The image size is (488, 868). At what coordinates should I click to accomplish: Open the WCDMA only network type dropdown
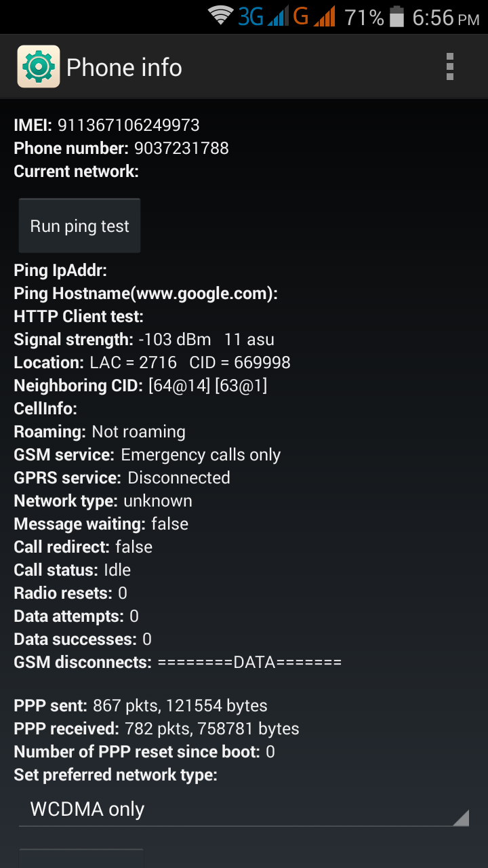tap(244, 809)
